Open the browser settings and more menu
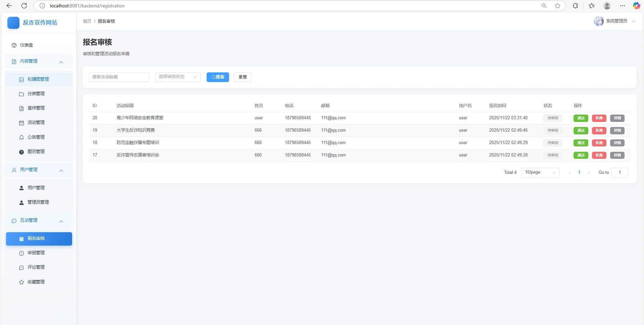The image size is (644, 325). [x=623, y=6]
